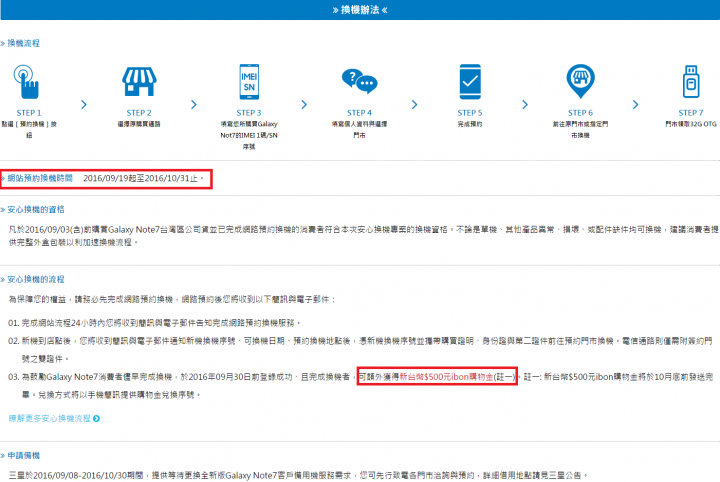Click the chevron arrow after STEP 4
The image size is (720, 482).
coord(415,105)
